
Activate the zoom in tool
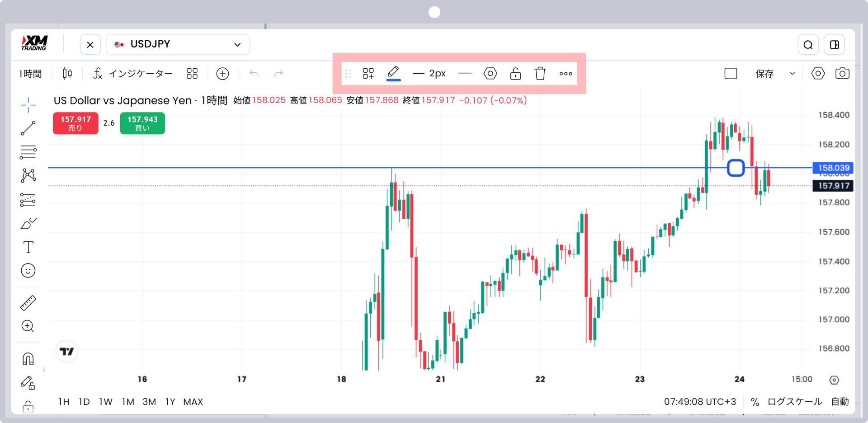coord(28,326)
